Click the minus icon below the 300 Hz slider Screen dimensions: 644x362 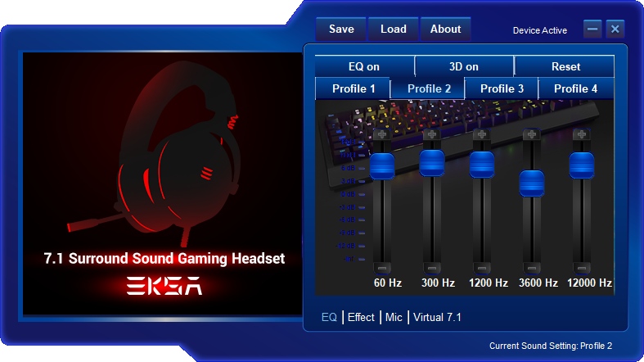(x=432, y=269)
